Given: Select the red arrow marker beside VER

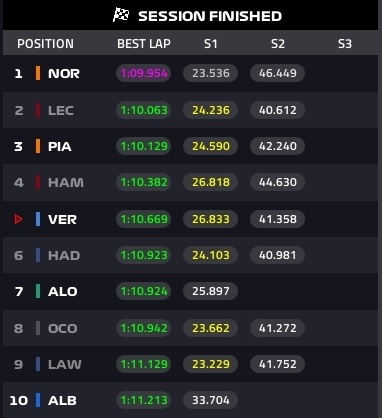Looking at the screenshot, I should (18, 219).
